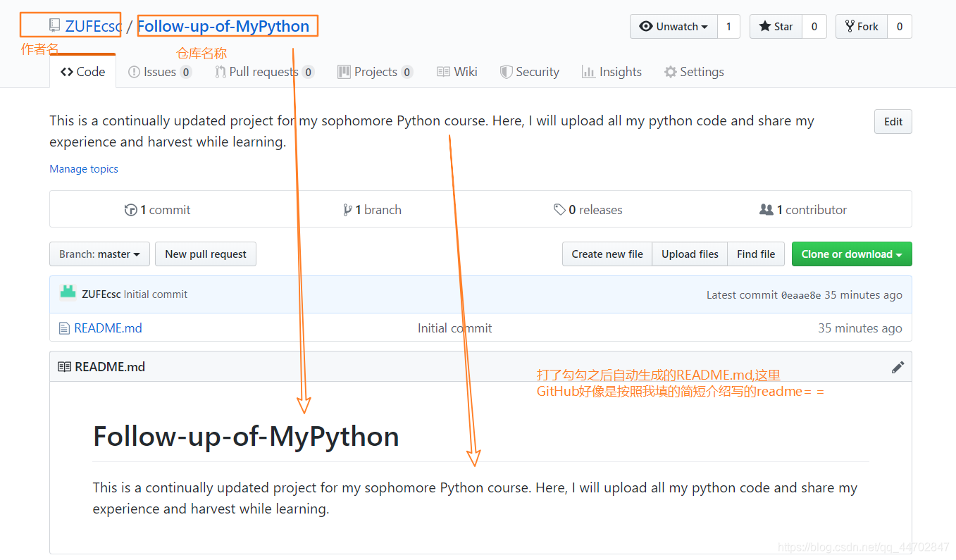Click the Projects counter badge 0
The height and width of the screenshot is (560, 956).
(406, 72)
